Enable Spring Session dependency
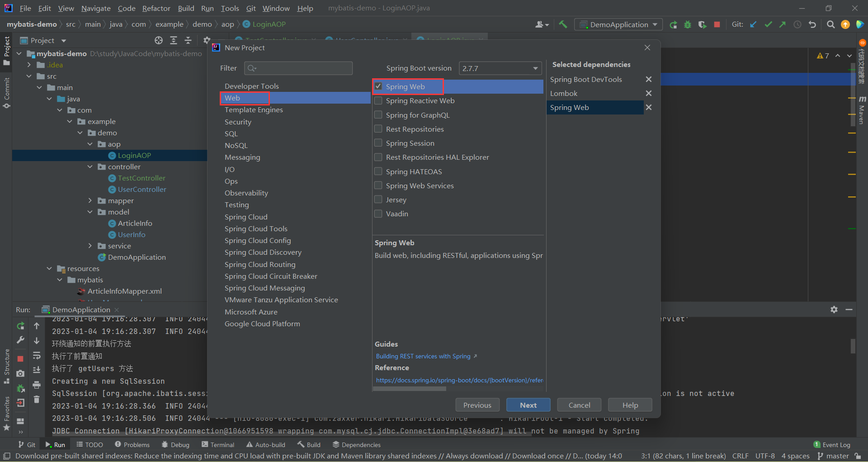The height and width of the screenshot is (462, 868). pos(378,143)
